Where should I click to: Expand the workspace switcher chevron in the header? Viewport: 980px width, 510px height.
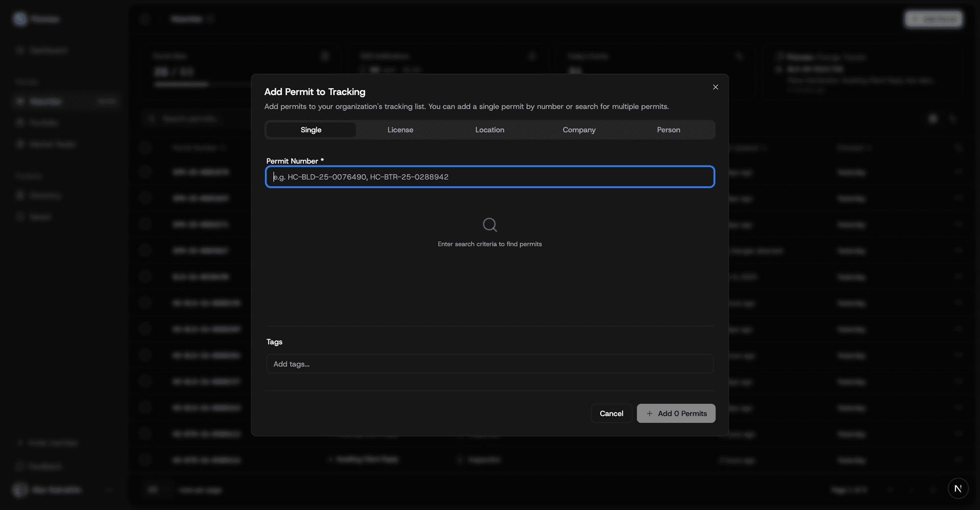(210, 19)
